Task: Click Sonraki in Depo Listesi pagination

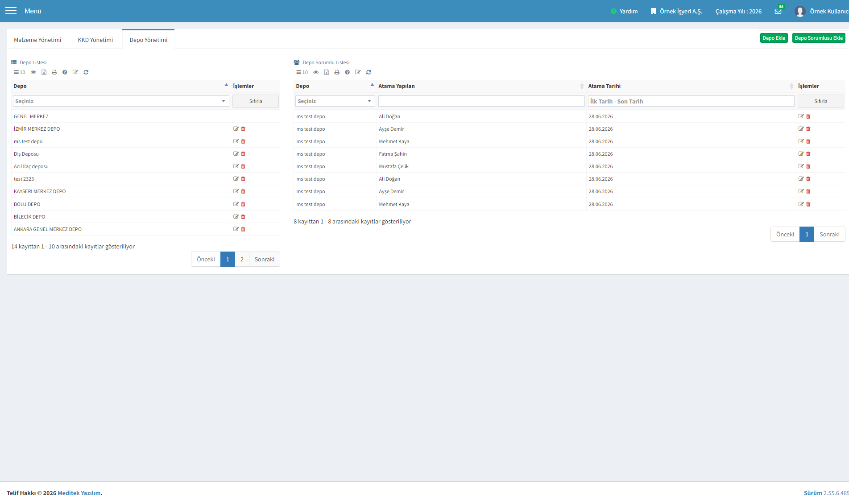Action: (x=265, y=259)
